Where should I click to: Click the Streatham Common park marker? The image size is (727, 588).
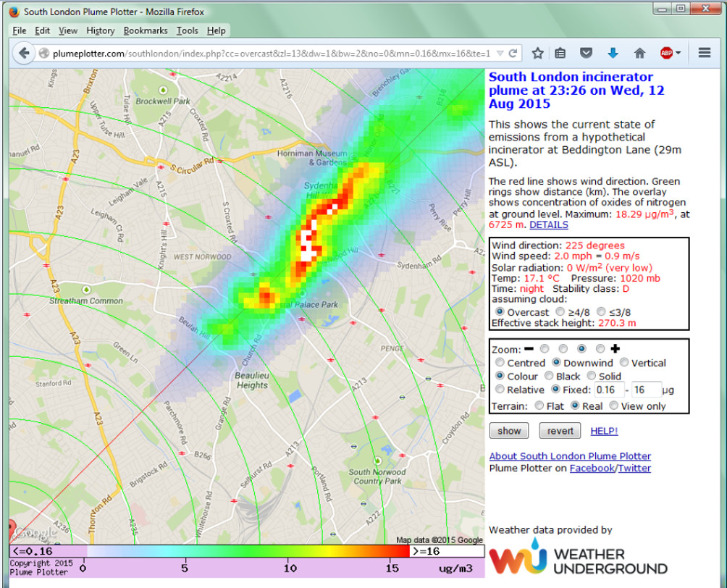[x=86, y=290]
